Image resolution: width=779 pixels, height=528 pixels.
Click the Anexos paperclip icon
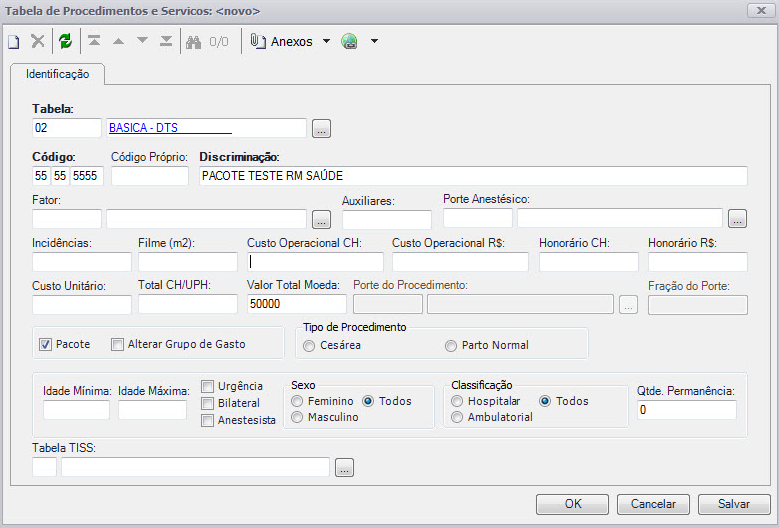[x=257, y=41]
